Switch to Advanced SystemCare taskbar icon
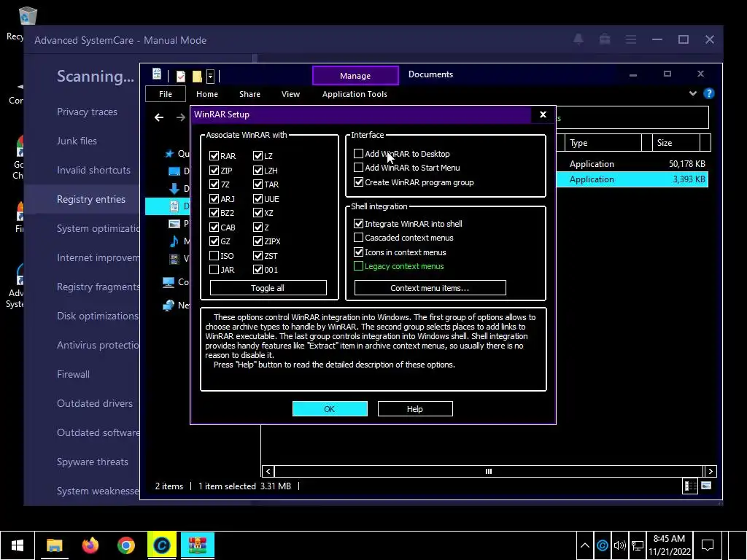 [x=161, y=545]
